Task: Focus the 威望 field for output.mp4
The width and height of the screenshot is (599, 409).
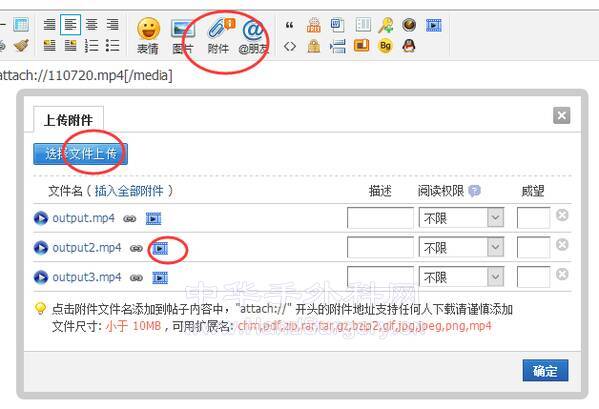Action: [533, 218]
